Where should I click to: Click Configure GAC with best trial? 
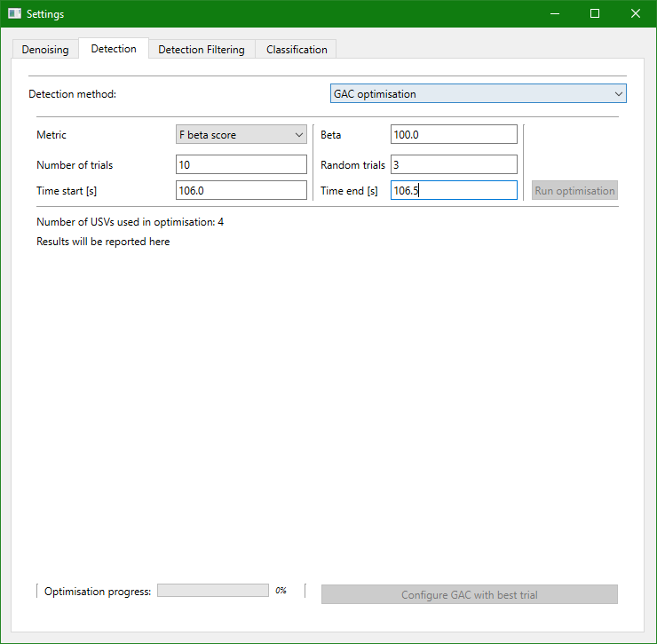click(x=470, y=594)
